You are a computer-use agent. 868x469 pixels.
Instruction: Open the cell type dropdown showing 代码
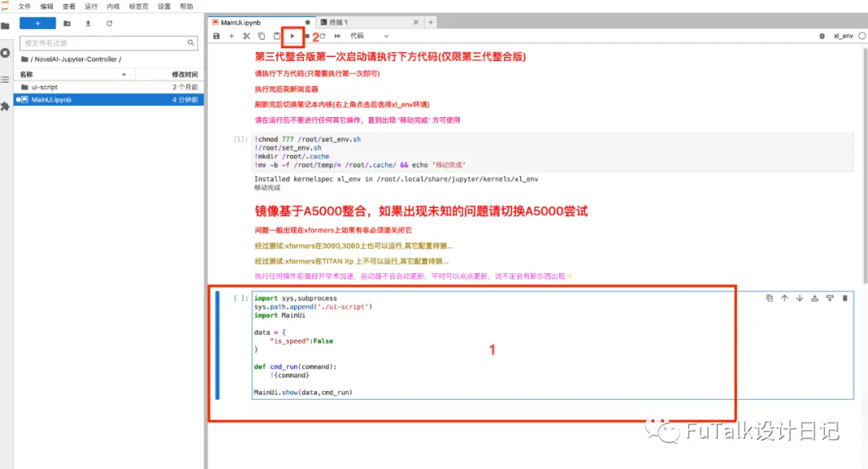(x=369, y=36)
